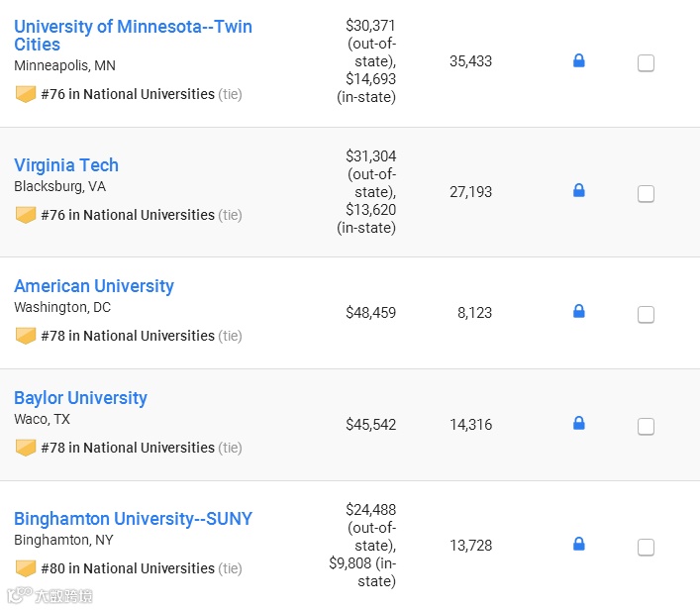
Task: Click the ranking badge icon beside Virginia Tech
Action: (x=26, y=215)
